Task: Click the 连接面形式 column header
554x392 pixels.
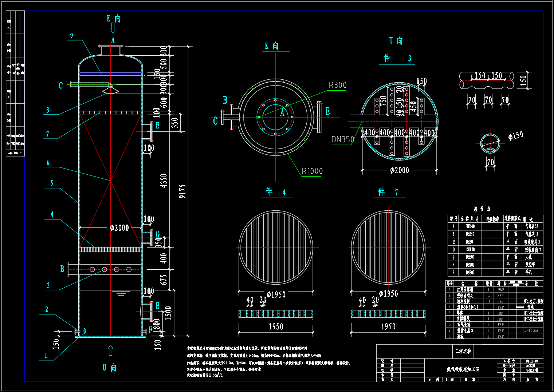Action: [x=512, y=218]
